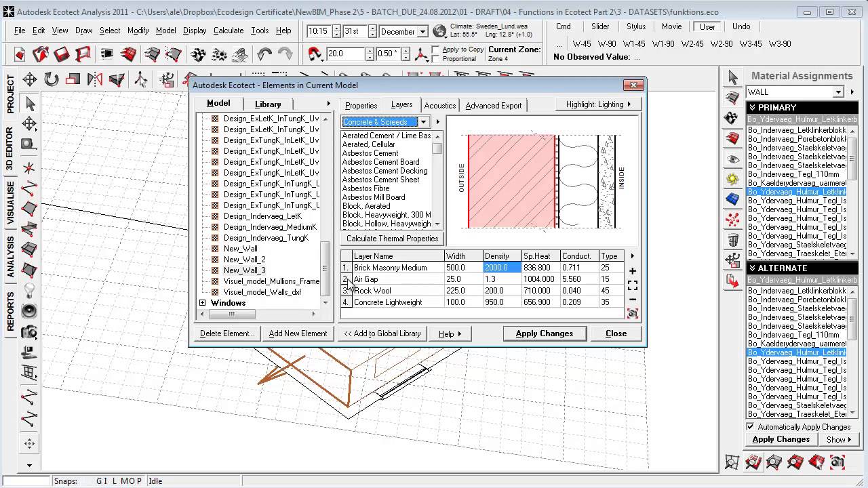Image resolution: width=868 pixels, height=488 pixels.
Task: Collapse the PRIMARY materials section
Action: click(x=752, y=108)
